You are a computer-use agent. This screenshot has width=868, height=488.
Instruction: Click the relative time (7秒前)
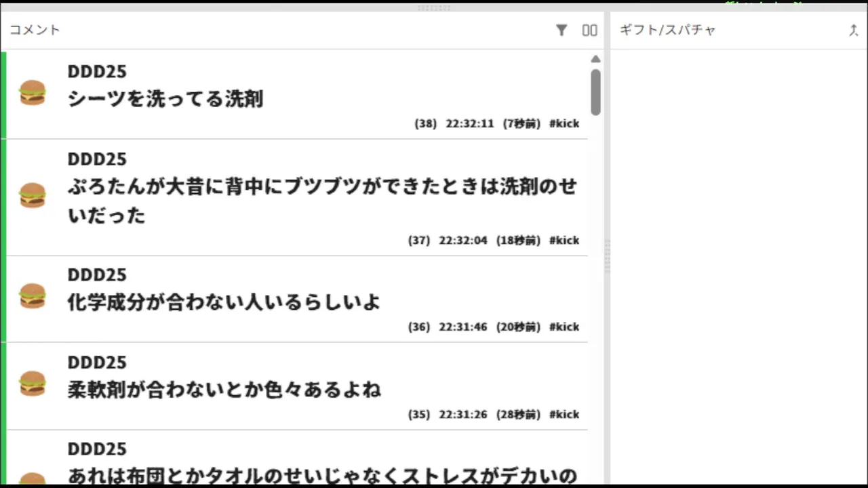tap(521, 124)
